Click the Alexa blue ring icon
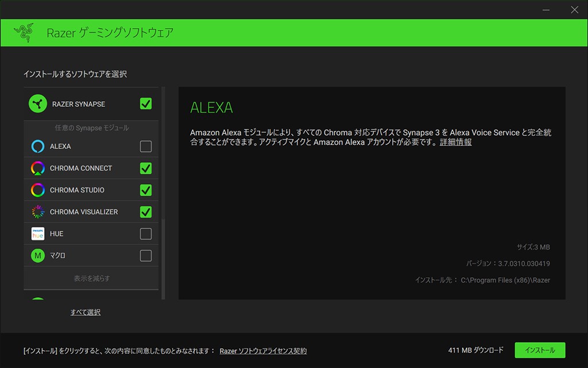The image size is (588, 368). (x=38, y=147)
